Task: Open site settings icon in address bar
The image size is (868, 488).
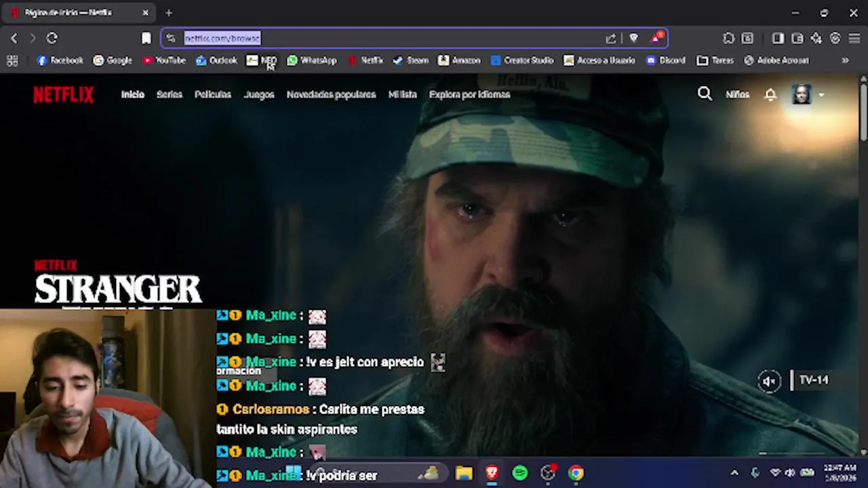Action: point(171,39)
